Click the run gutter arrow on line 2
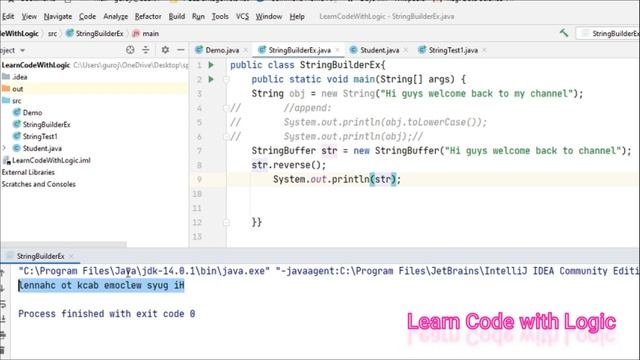 211,79
